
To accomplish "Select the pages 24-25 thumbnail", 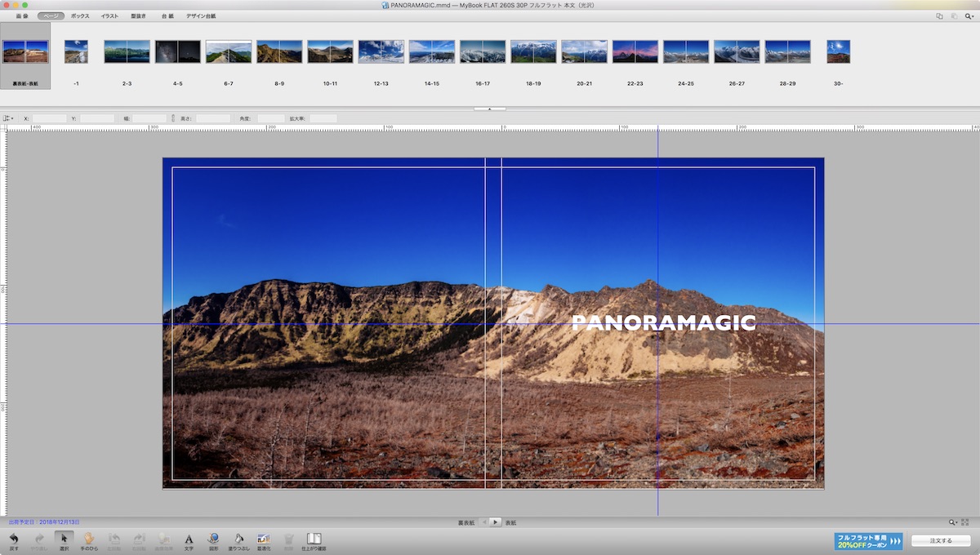I will point(686,52).
